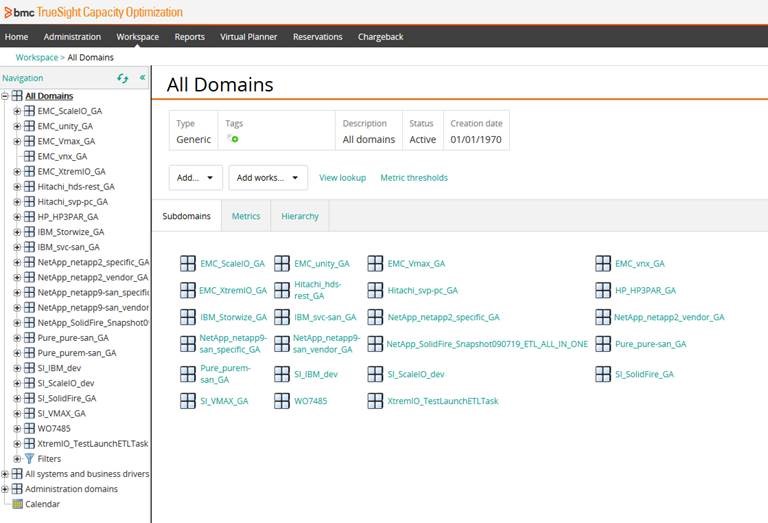The image size is (768, 523).
Task: Click the XtremIO_TestLaunchETLTask domain icon in grid
Action: pyautogui.click(x=375, y=400)
